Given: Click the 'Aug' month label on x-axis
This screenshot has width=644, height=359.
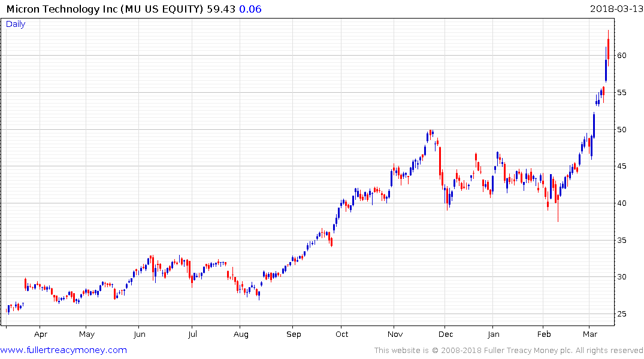Looking at the screenshot, I should (x=241, y=334).
